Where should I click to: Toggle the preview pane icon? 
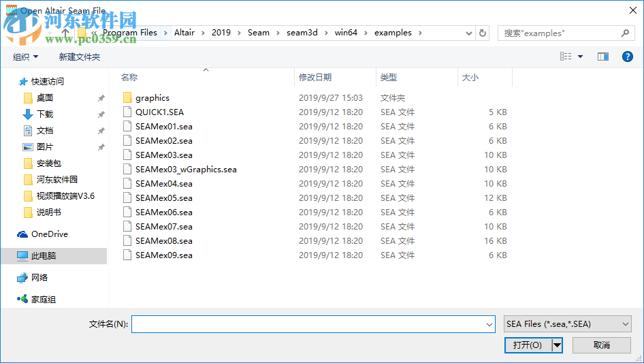pos(603,57)
